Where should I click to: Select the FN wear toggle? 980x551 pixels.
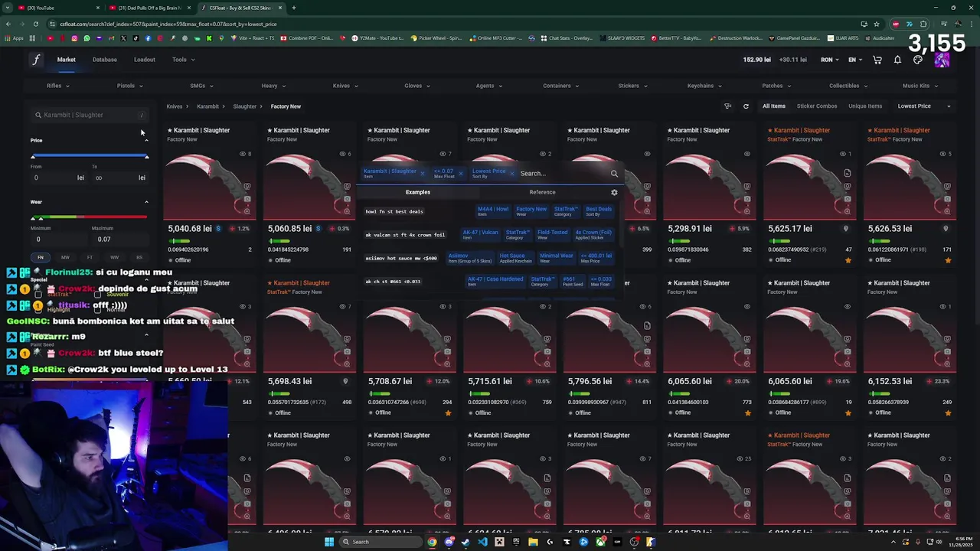(x=41, y=257)
